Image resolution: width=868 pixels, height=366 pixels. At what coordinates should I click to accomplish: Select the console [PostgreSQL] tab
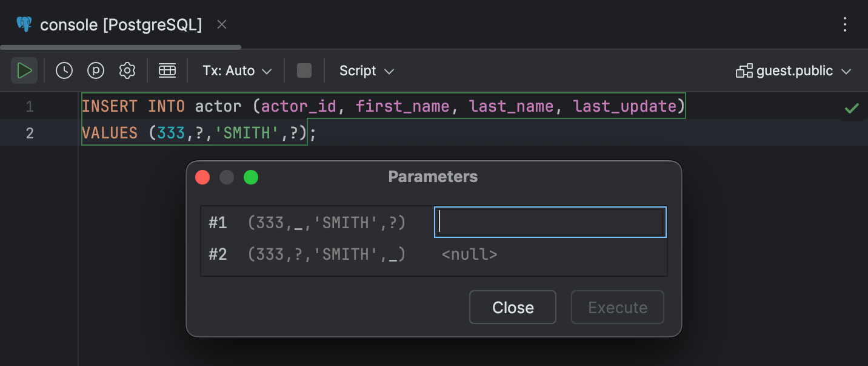pyautogui.click(x=119, y=24)
